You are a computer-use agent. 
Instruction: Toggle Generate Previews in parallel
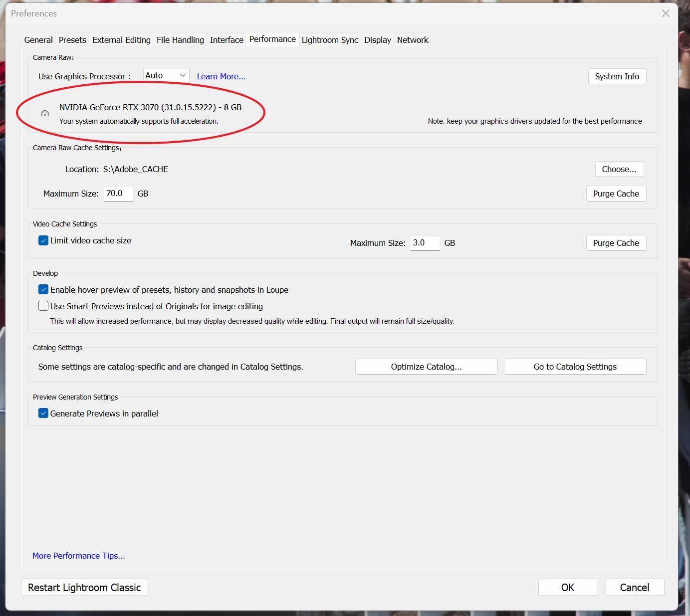(x=43, y=413)
